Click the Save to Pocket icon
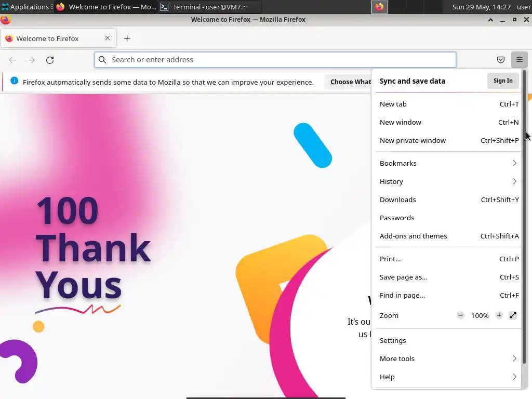Viewport: 532px width, 399px height. (500, 60)
